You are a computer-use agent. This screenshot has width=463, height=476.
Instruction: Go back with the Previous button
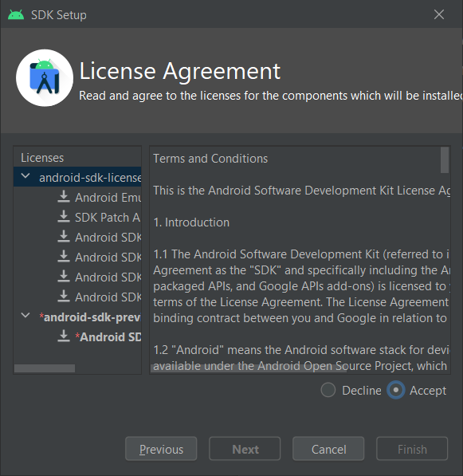coord(161,449)
